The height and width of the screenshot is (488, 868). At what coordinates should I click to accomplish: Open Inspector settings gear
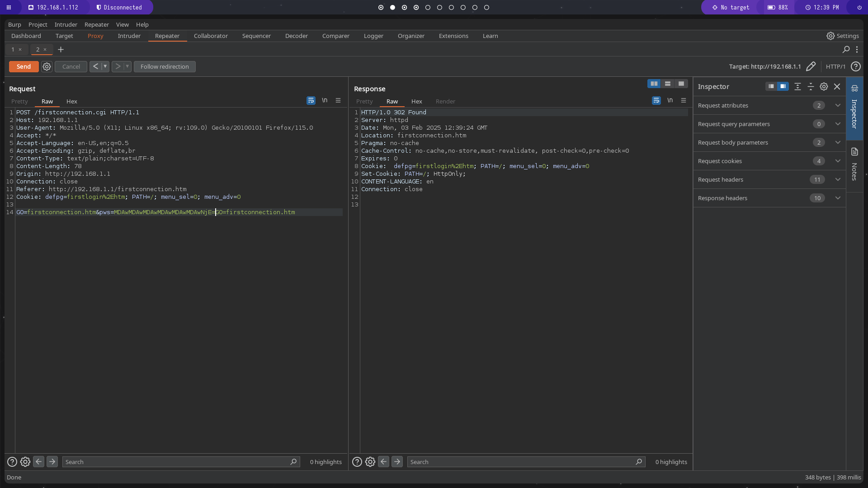824,86
